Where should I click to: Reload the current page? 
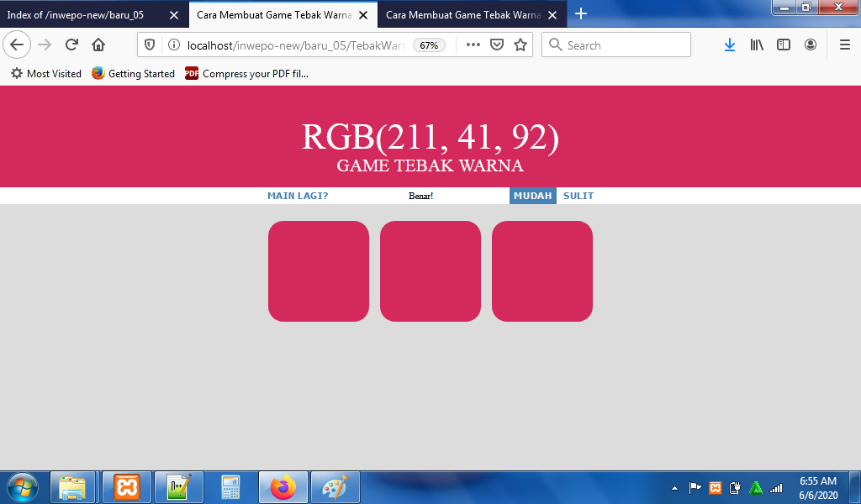71,45
